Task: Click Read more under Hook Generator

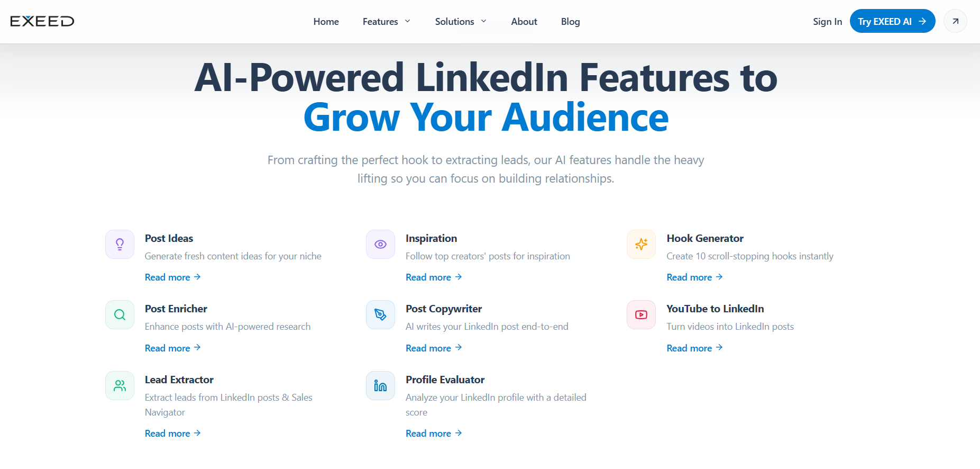Action: tap(694, 277)
